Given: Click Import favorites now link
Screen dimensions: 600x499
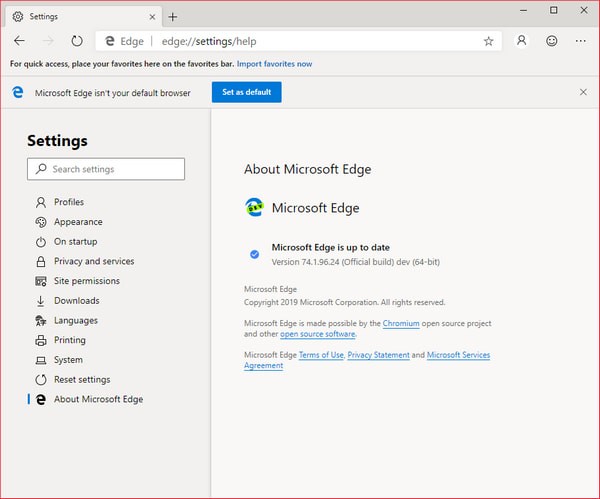Looking at the screenshot, I should tap(275, 64).
